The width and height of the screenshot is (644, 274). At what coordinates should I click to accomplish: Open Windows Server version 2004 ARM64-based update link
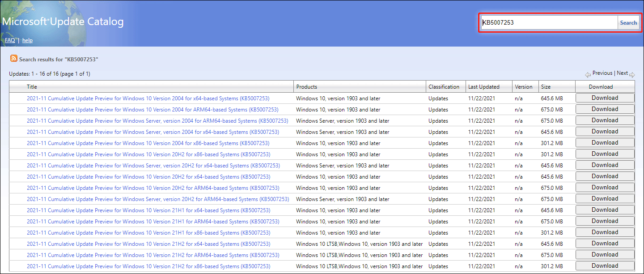tap(157, 121)
